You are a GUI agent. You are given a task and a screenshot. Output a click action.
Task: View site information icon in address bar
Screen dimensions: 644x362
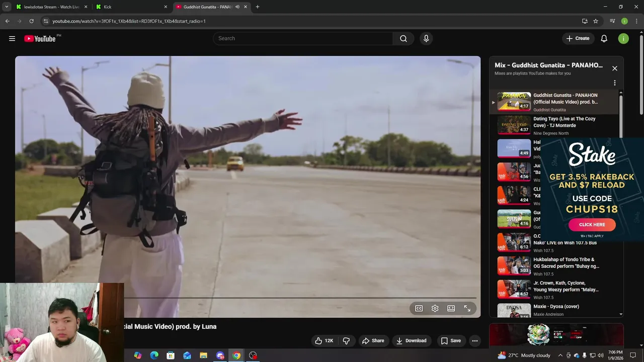[x=46, y=21]
